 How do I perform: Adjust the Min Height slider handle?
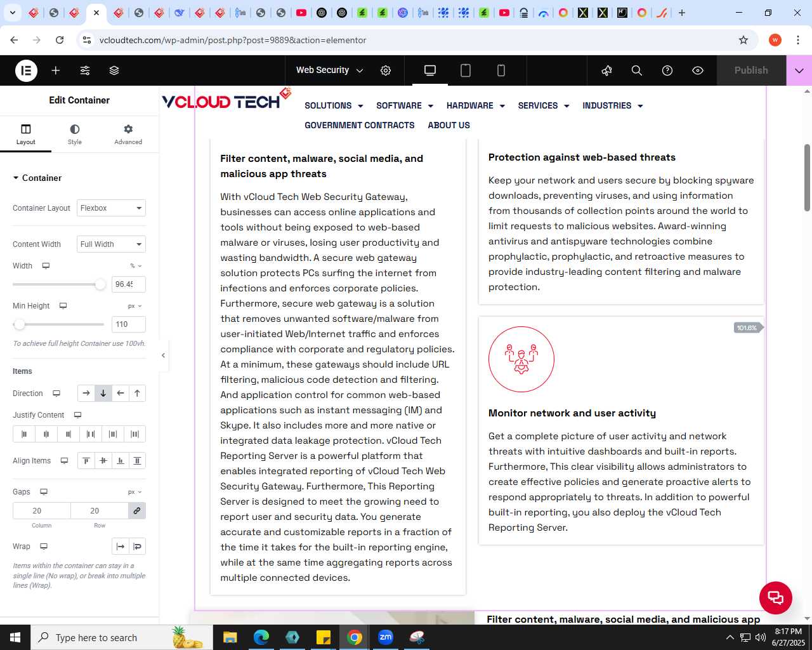pos(20,324)
